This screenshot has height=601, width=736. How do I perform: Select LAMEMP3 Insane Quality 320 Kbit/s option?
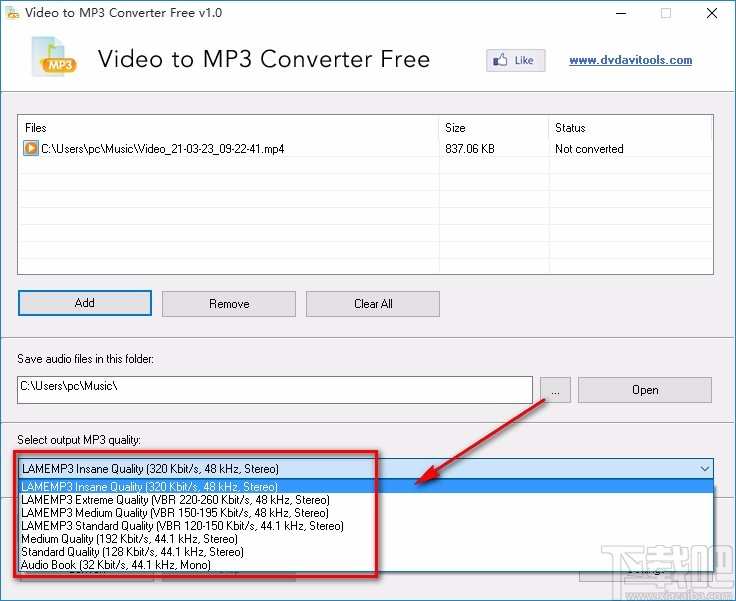[x=366, y=486]
